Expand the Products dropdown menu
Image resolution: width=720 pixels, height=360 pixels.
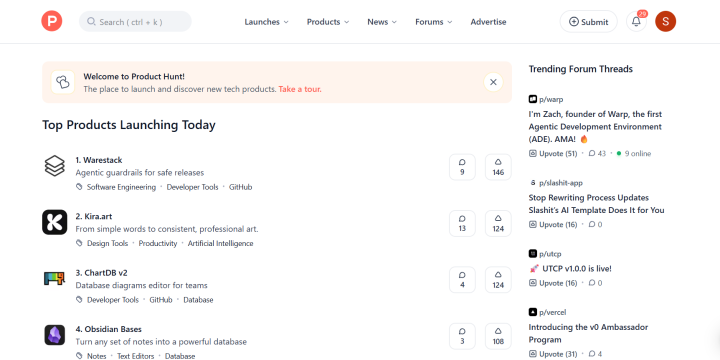tap(328, 22)
